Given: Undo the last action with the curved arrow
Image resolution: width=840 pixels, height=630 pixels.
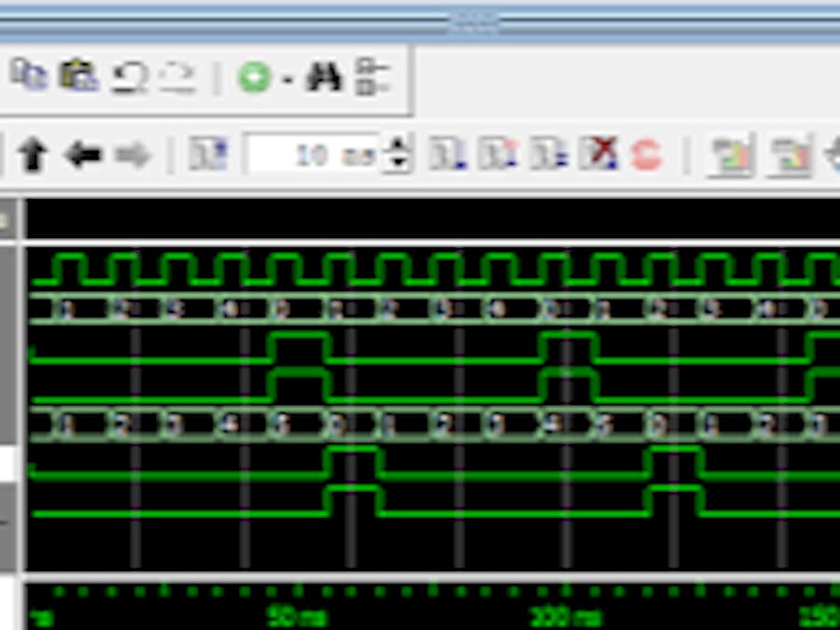Looking at the screenshot, I should coord(129,77).
